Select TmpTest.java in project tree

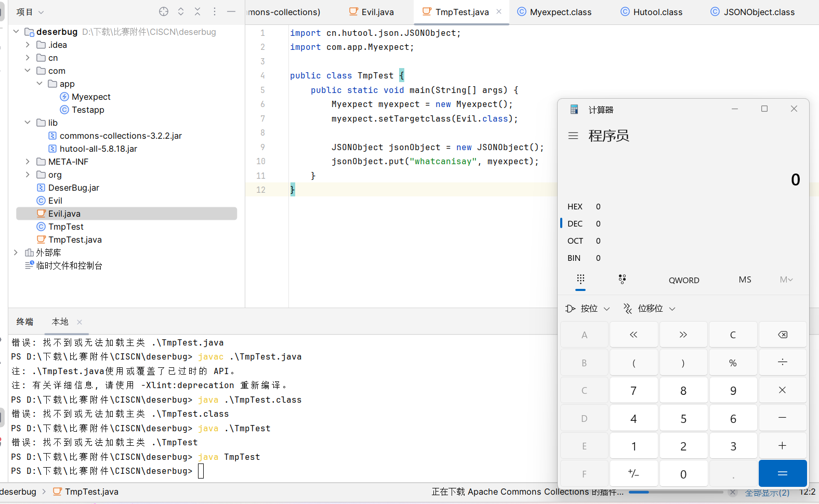[69, 240]
